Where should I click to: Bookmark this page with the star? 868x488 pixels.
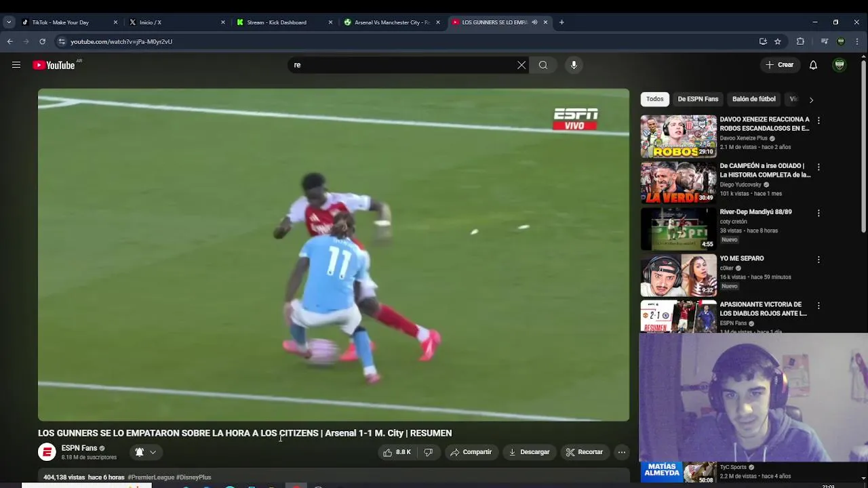tap(778, 41)
